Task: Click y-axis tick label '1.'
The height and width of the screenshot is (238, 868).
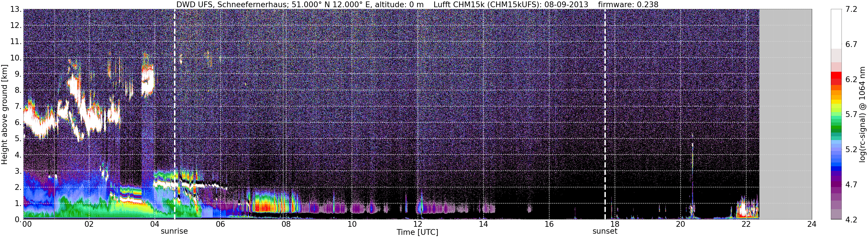Action: point(18,203)
